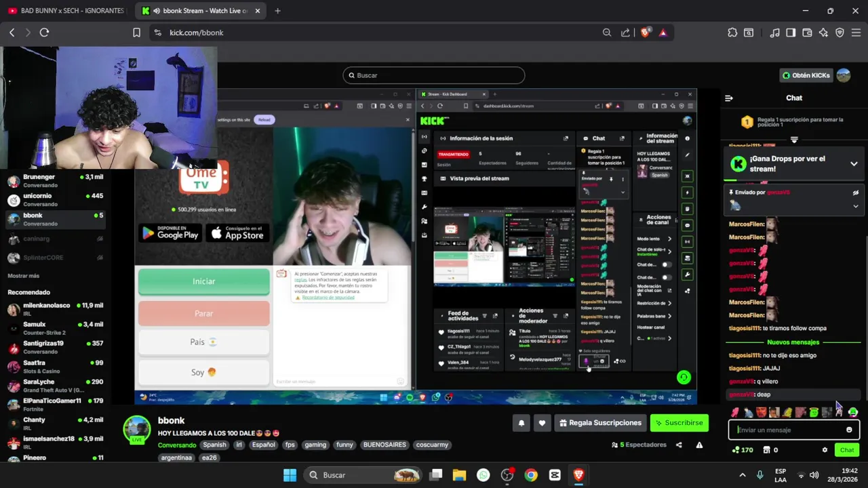868x488 pixels.
Task: Toggle notifications bell for bbonk
Action: click(x=521, y=423)
